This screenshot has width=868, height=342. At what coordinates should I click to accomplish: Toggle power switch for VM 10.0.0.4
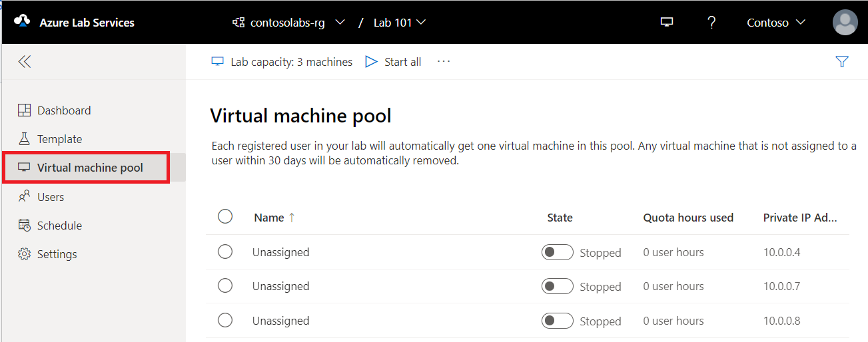557,252
